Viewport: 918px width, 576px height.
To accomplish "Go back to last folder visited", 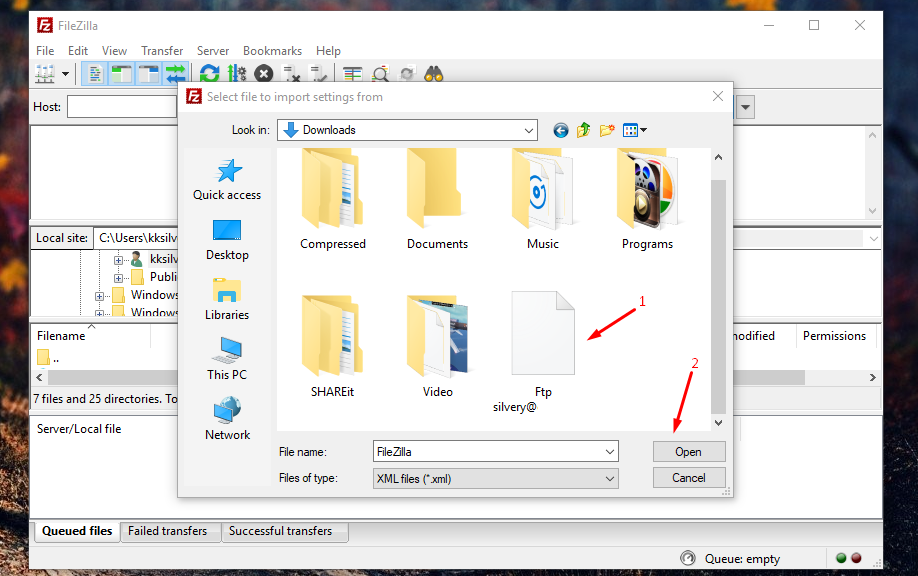I will 561,130.
